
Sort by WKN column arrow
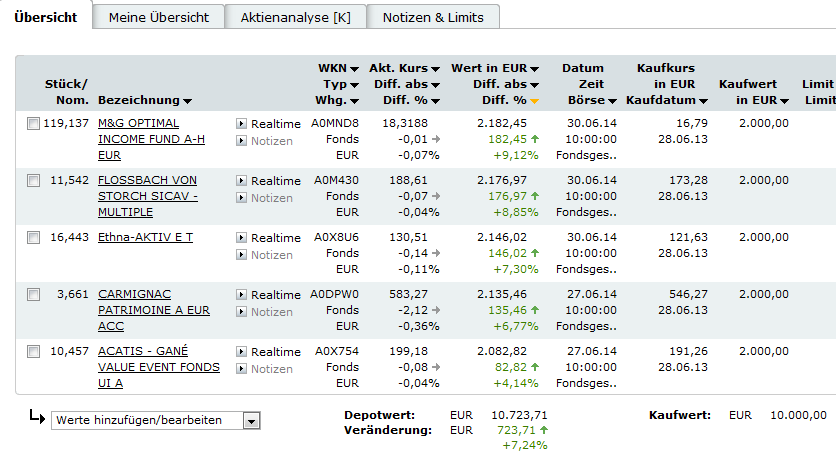(355, 68)
